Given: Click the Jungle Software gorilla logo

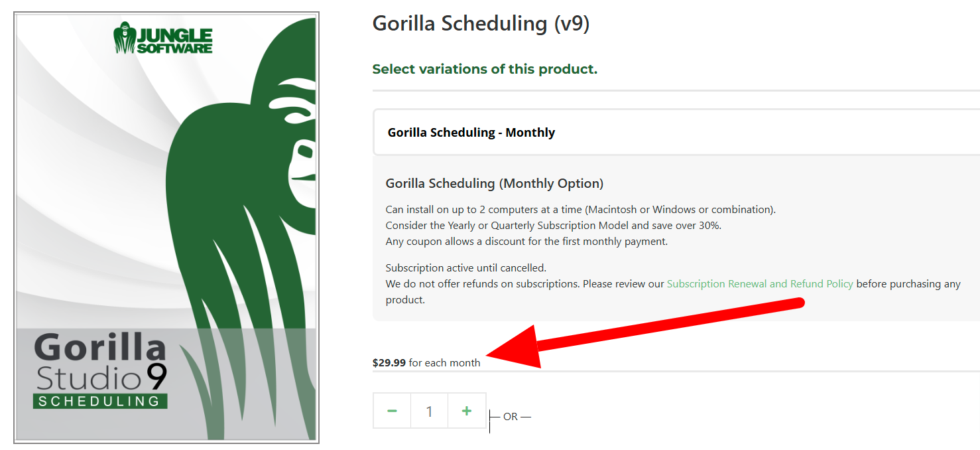Looking at the screenshot, I should [163, 39].
